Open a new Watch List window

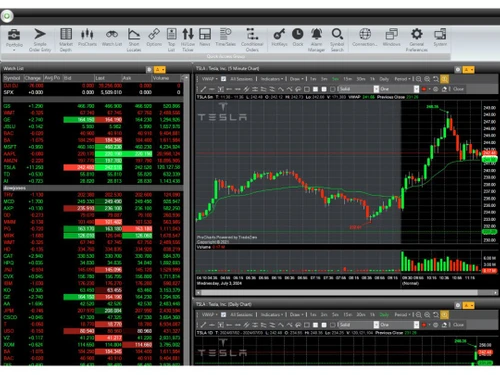(x=112, y=38)
